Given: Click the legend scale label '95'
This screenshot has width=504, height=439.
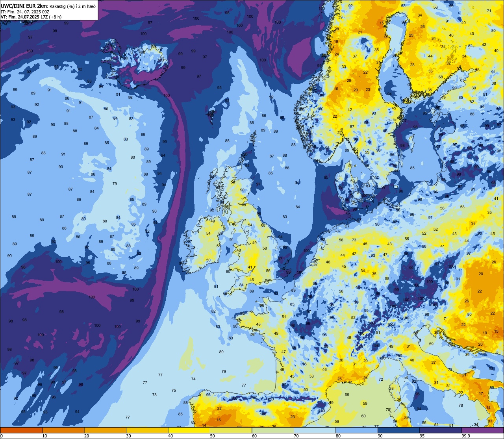Looking at the screenshot, I should point(422,436).
